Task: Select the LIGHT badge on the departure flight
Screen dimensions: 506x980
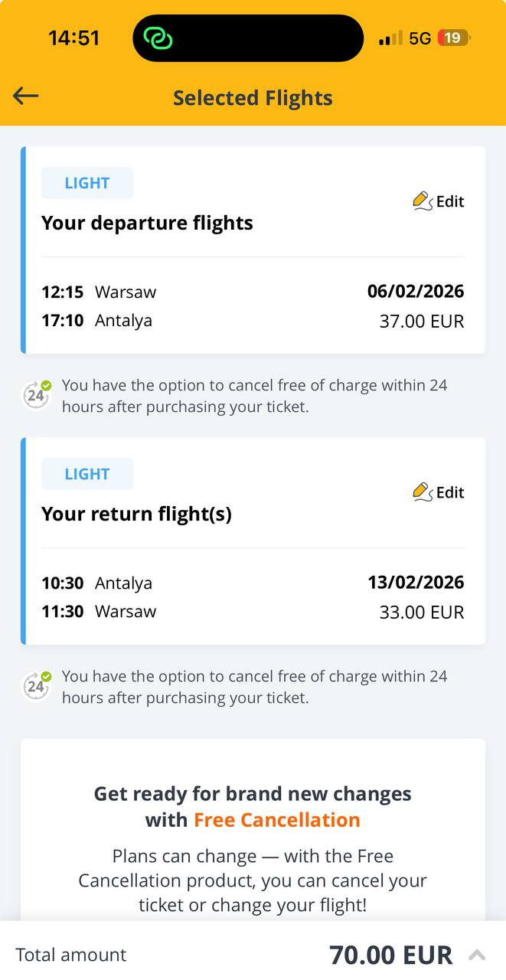Action: coord(87,183)
